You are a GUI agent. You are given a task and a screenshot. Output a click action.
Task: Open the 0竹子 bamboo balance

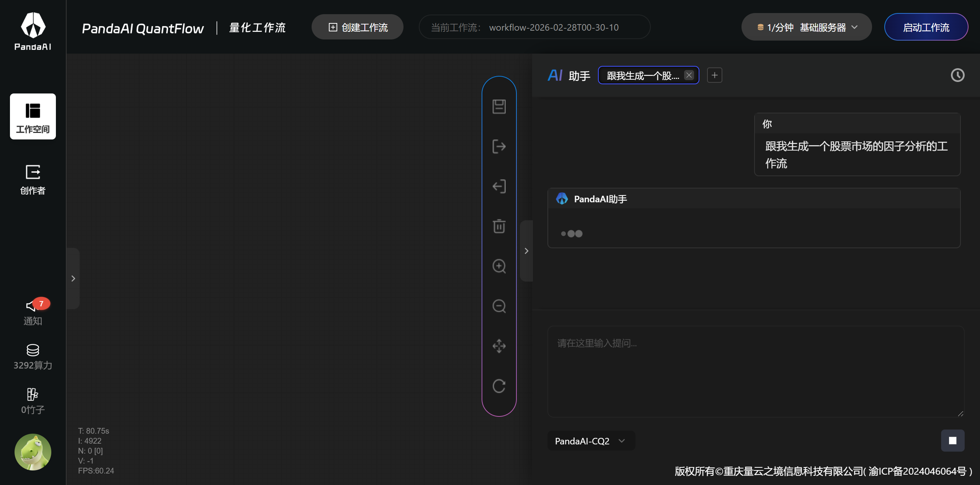[33, 401]
